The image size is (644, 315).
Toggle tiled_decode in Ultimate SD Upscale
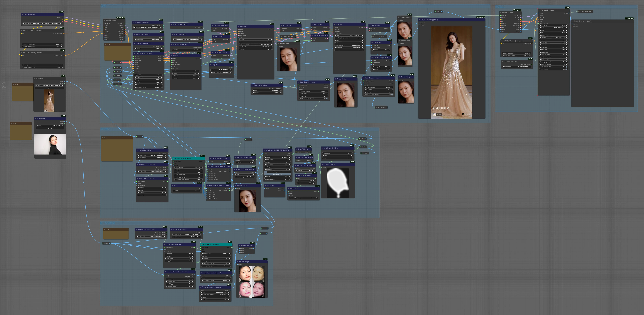(554, 69)
